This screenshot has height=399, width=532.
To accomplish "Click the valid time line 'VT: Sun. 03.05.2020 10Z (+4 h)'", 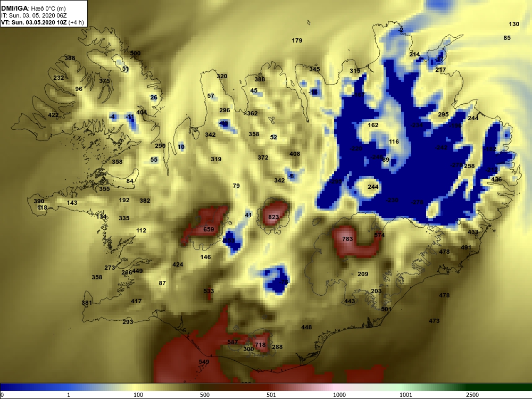I will click(43, 22).
